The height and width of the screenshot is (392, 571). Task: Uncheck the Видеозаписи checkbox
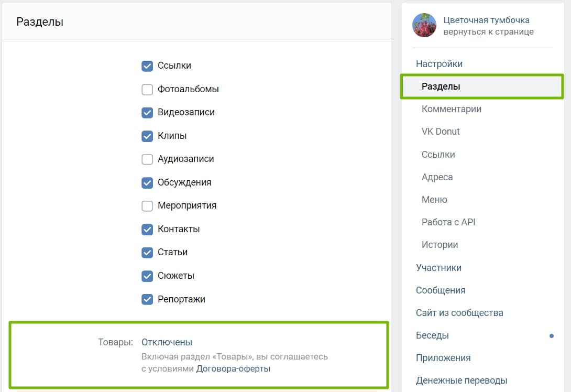click(x=147, y=113)
